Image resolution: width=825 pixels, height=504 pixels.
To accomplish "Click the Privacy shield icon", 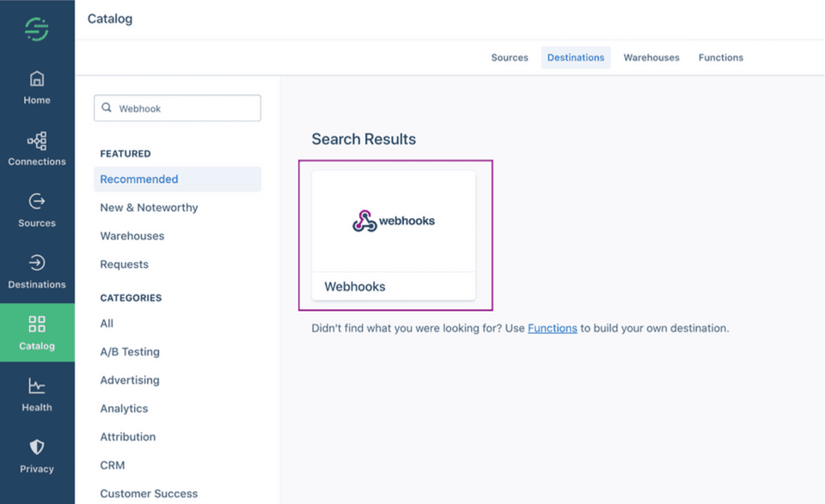I will pos(36,447).
